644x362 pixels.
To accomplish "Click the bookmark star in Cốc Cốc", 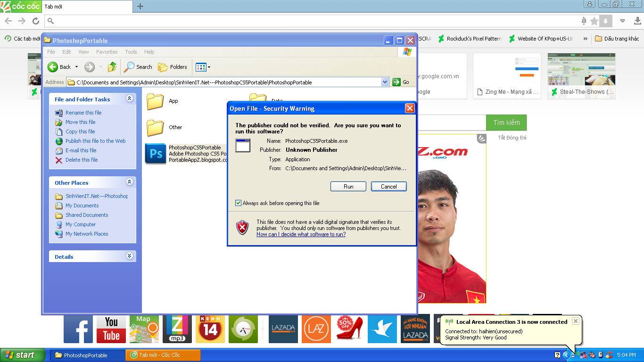I will pos(594,21).
